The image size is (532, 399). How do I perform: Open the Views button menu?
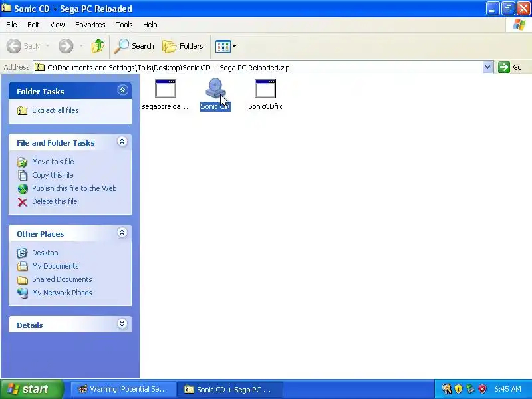click(x=225, y=46)
